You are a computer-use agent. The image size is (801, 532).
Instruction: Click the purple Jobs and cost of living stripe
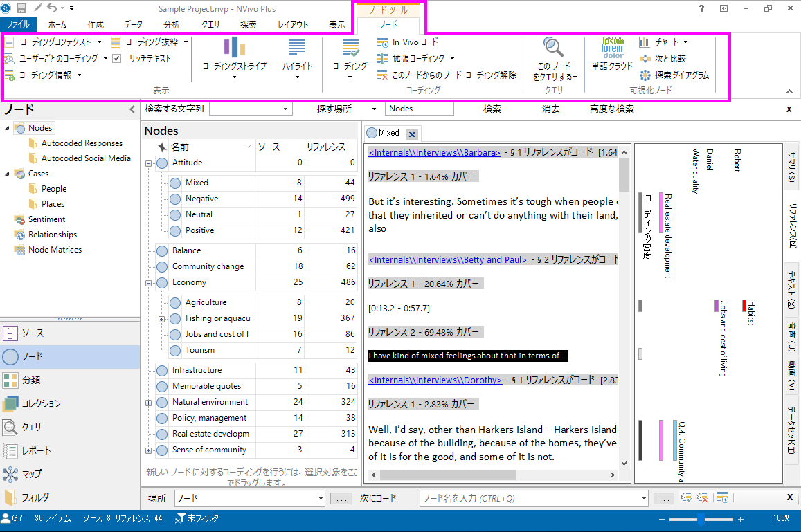pyautogui.click(x=717, y=306)
